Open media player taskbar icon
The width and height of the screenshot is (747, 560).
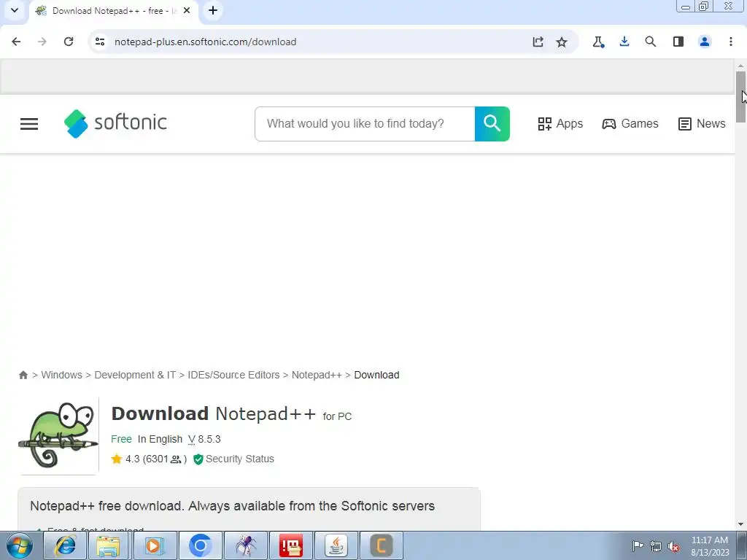click(155, 545)
